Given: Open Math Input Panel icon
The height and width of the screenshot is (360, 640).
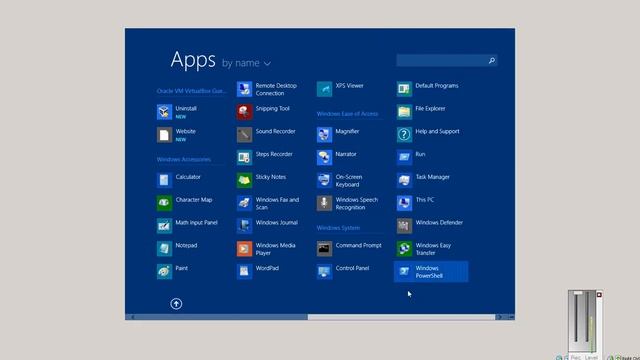Looking at the screenshot, I should tap(164, 226).
